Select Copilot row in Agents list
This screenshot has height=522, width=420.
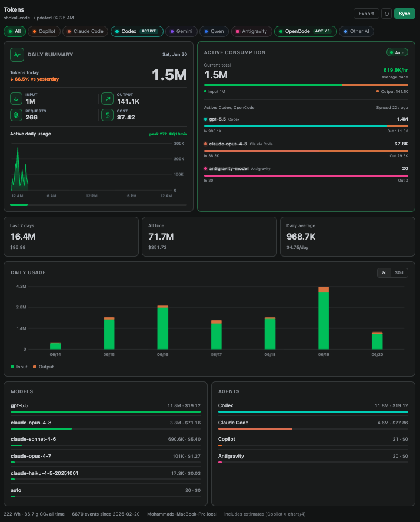[x=313, y=441]
